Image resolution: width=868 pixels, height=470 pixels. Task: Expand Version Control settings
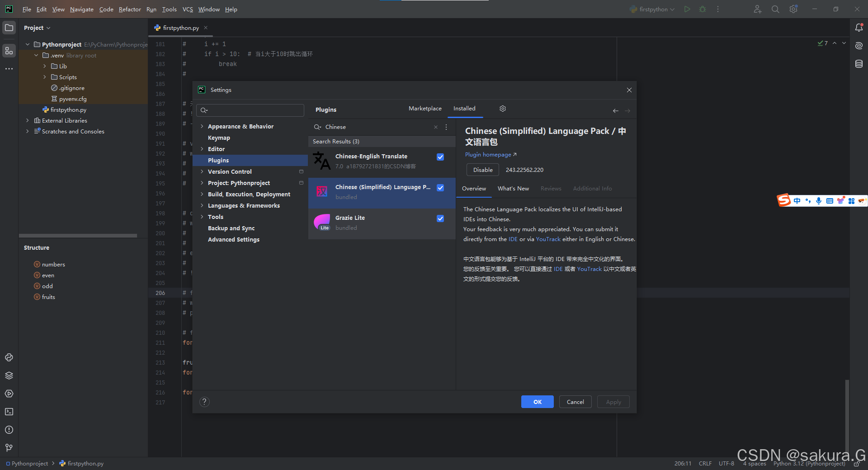(202, 171)
